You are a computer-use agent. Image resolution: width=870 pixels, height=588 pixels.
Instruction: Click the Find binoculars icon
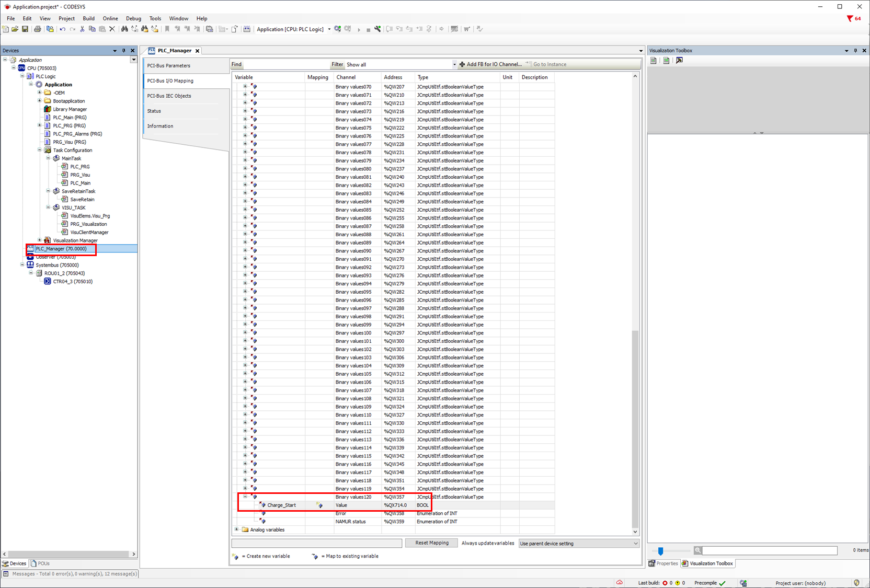[x=124, y=29]
